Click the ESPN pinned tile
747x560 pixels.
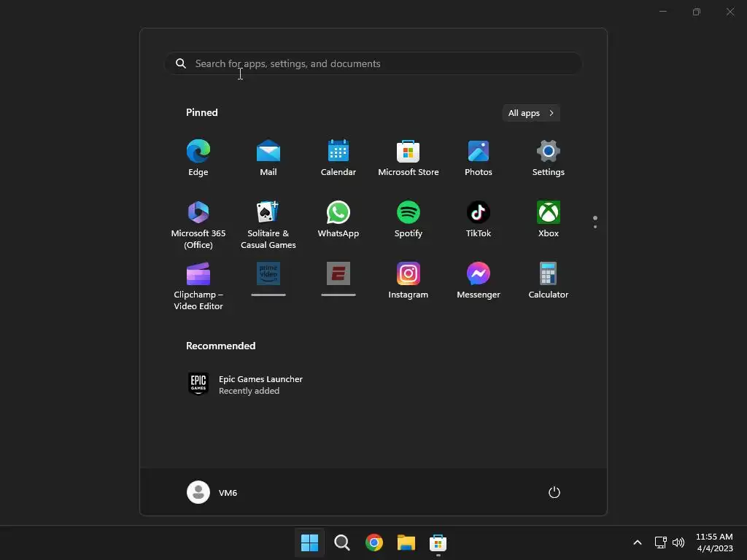click(338, 279)
